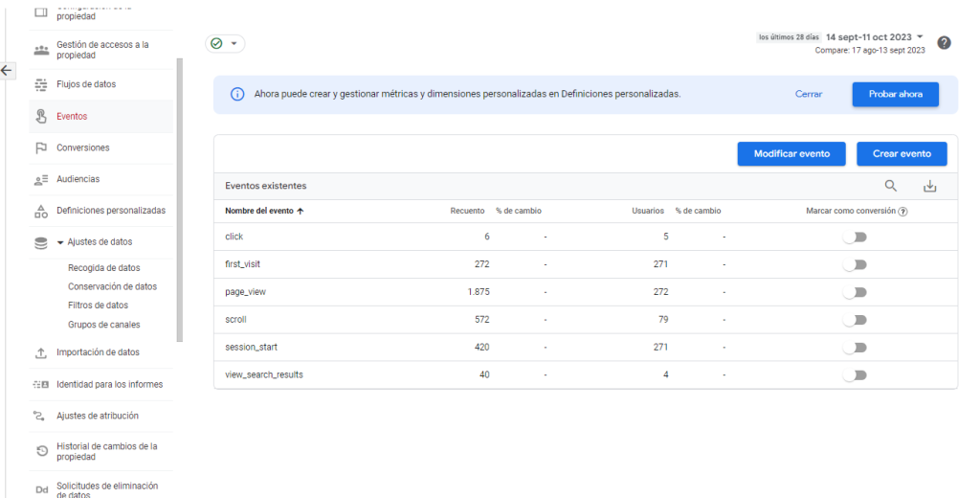Enable conversion toggle for page_view
980x498 pixels.
[x=854, y=292]
